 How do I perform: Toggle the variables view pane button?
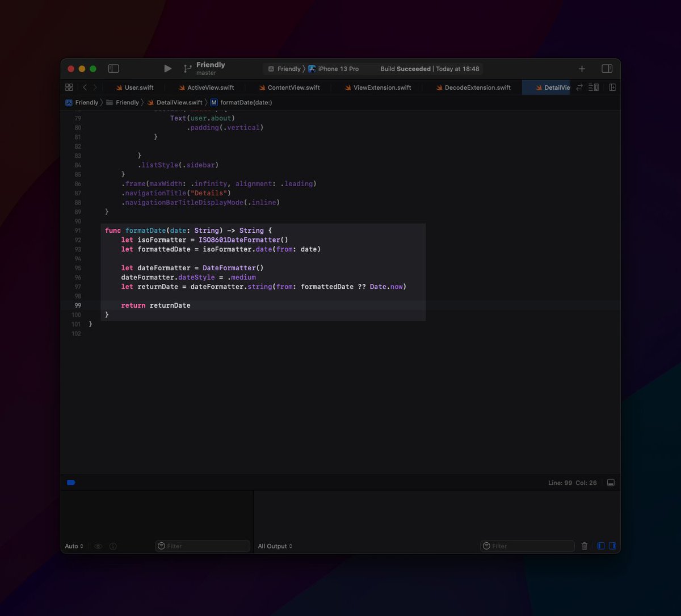point(601,546)
